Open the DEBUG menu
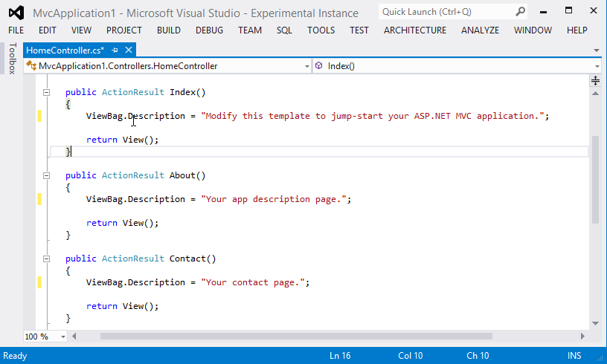 pos(209,30)
